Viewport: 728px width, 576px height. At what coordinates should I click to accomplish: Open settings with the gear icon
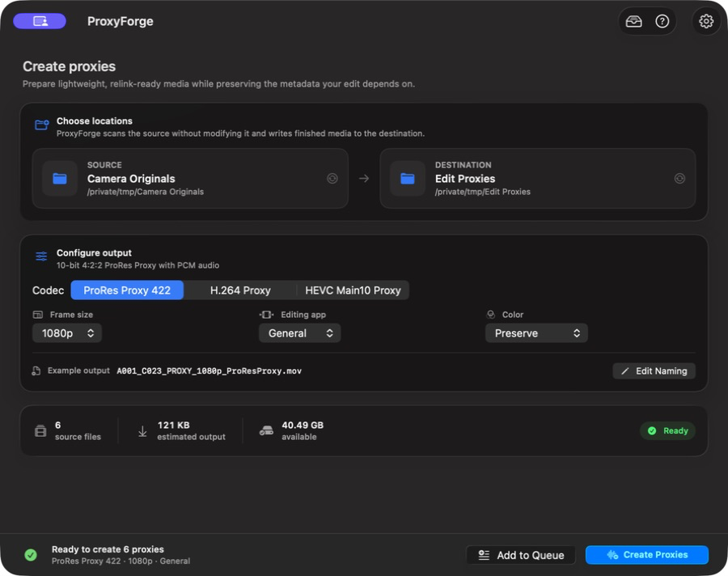click(x=705, y=21)
